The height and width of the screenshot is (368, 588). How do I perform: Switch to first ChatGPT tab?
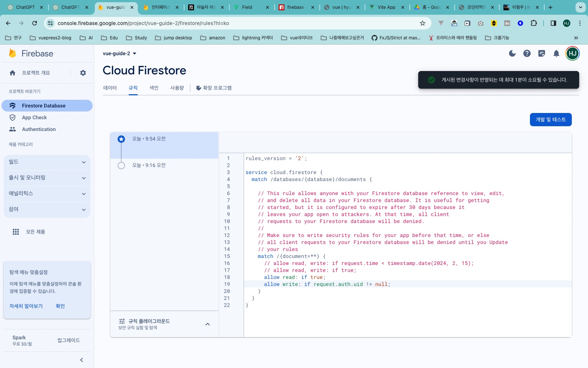(25, 7)
